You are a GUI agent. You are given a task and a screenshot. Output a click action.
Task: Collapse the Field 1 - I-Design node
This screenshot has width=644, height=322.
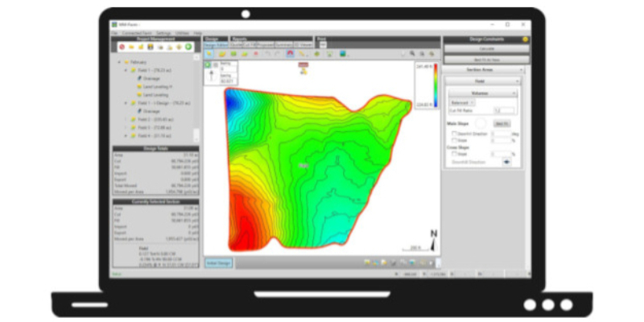tap(126, 103)
